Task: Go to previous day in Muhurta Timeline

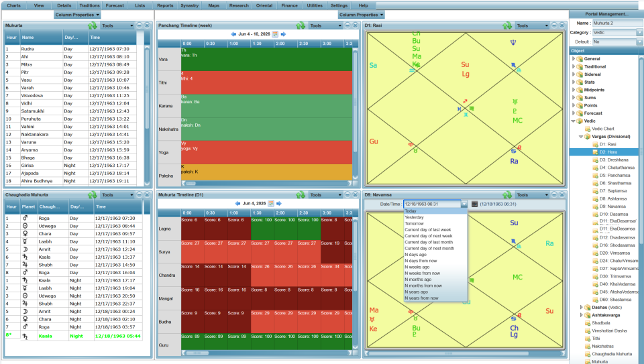Action: (237, 204)
